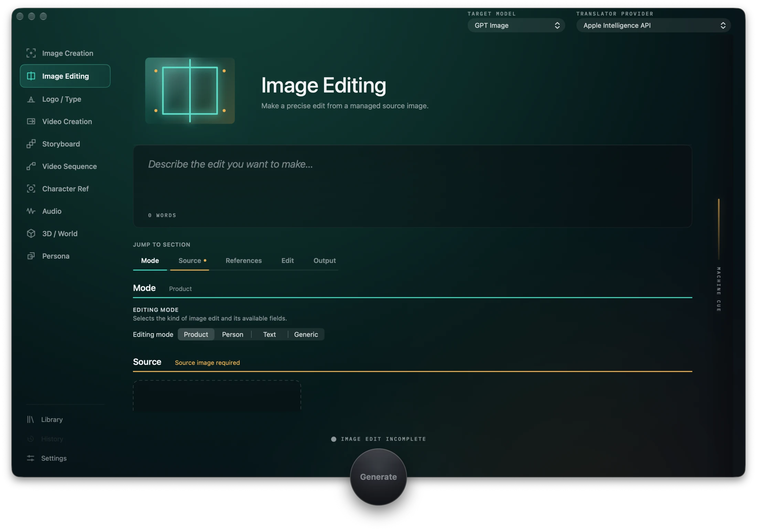Click the "Image Editing" page title

click(323, 85)
